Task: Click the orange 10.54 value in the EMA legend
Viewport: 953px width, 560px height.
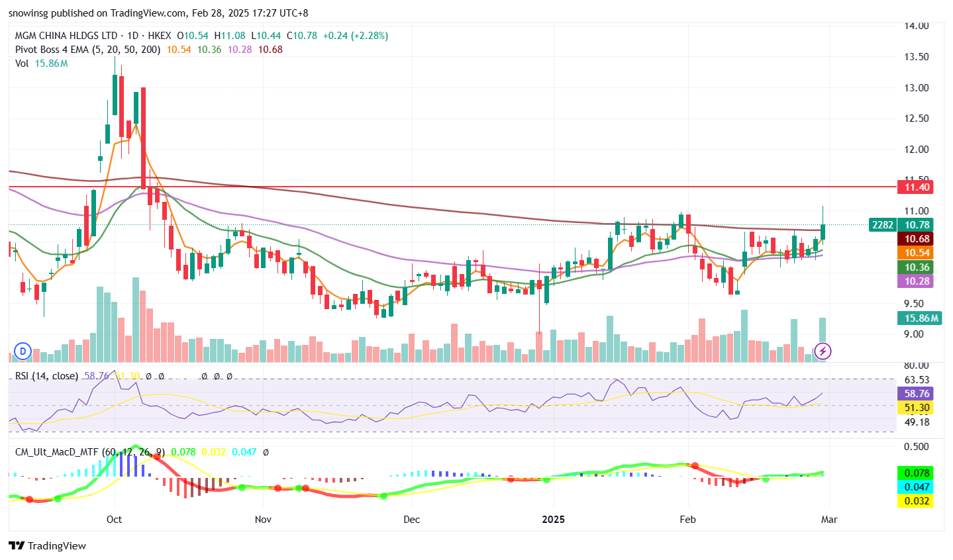Action: tap(179, 50)
